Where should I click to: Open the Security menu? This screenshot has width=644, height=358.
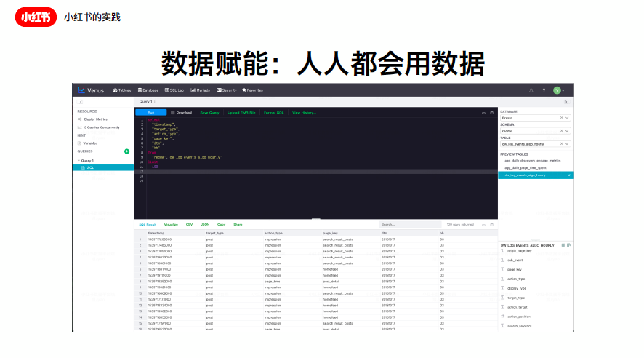tap(227, 90)
